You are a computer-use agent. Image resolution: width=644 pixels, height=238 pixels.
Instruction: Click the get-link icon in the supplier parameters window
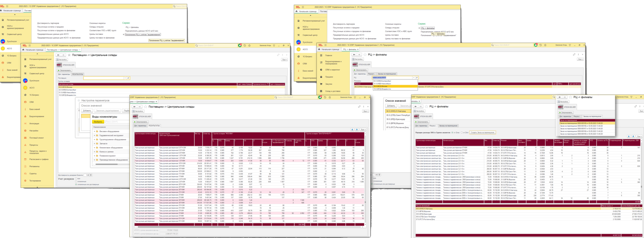click(x=278, y=55)
